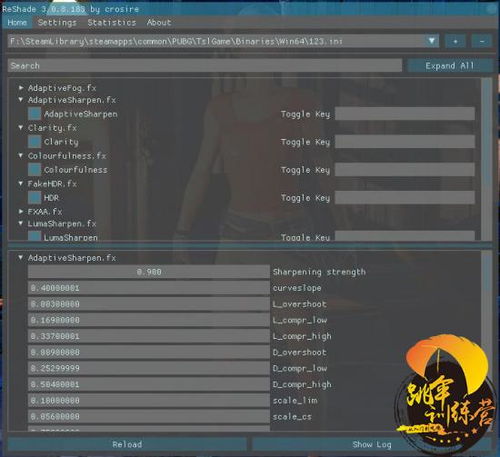
Task: Toggle the HDR effect checkbox
Action: click(34, 198)
